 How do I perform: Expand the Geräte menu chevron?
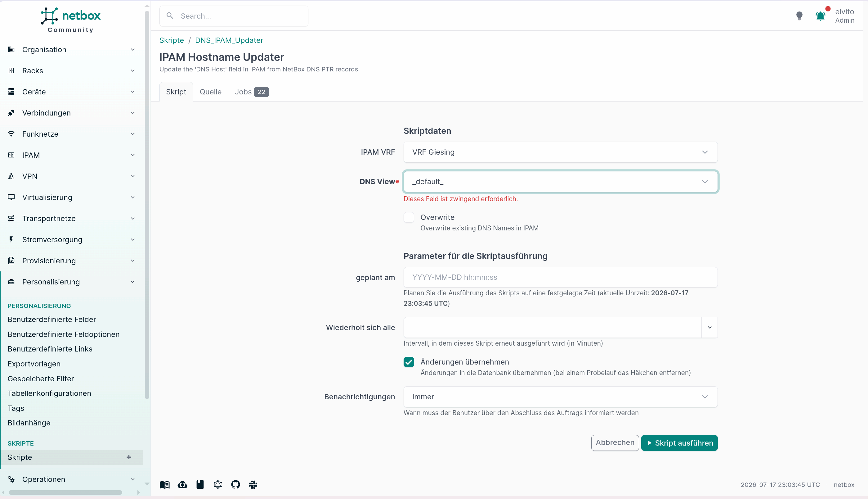(x=132, y=92)
